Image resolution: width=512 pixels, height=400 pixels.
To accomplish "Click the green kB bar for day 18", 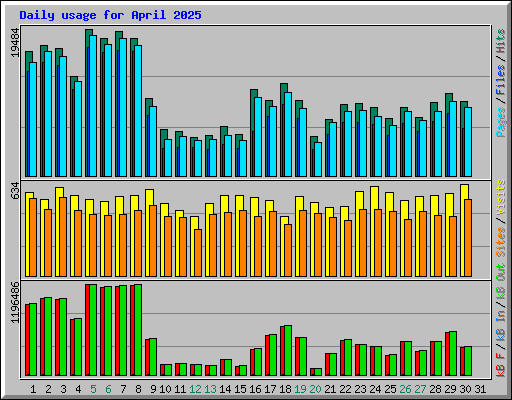I will [x=288, y=351].
